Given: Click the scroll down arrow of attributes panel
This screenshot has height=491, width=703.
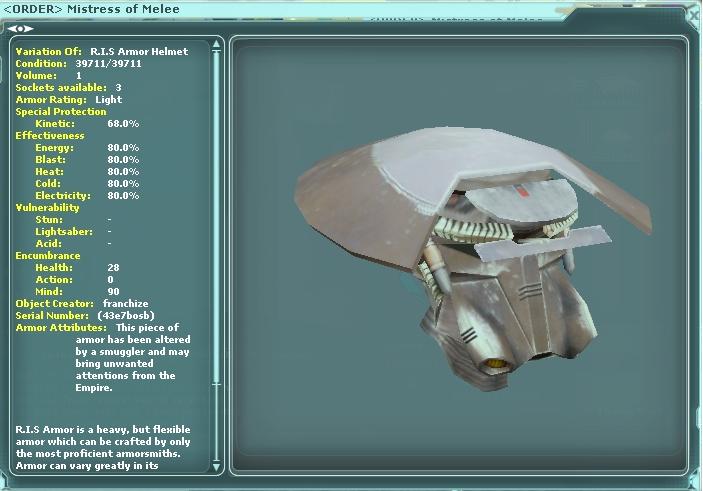Looking at the screenshot, I should pyautogui.click(x=216, y=467).
